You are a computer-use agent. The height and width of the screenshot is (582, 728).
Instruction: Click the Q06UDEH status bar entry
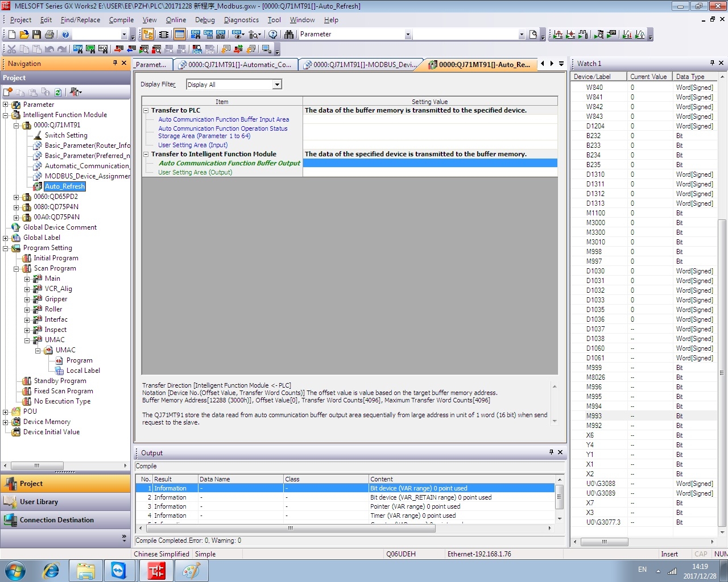point(401,554)
